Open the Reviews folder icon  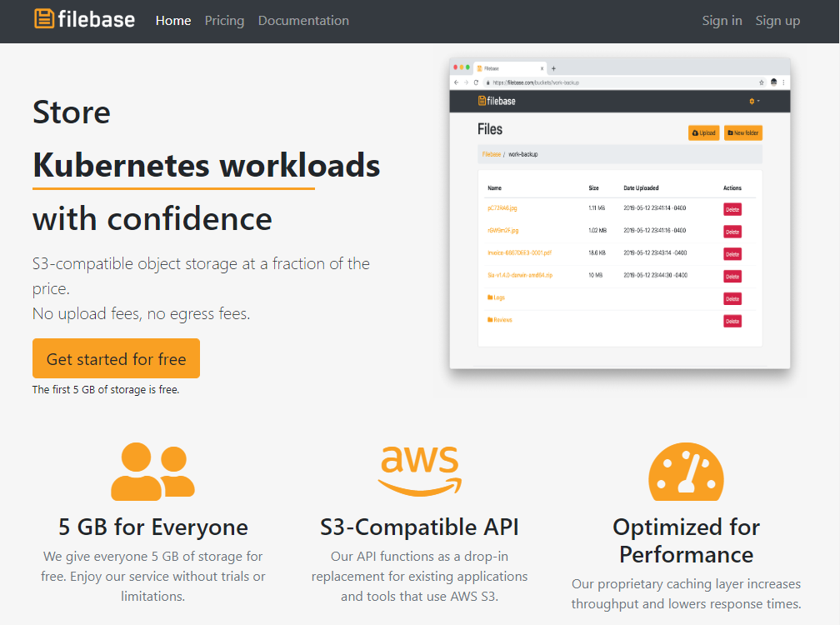click(x=490, y=319)
